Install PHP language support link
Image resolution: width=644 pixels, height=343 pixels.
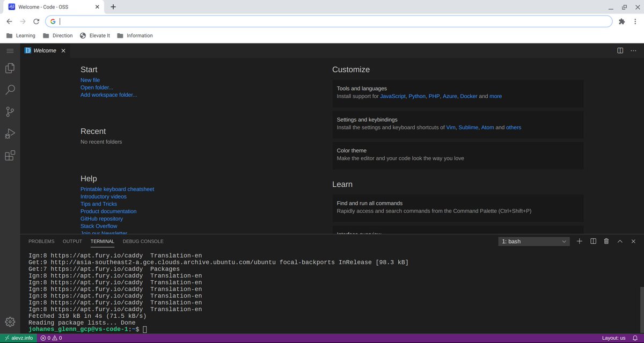coord(434,96)
